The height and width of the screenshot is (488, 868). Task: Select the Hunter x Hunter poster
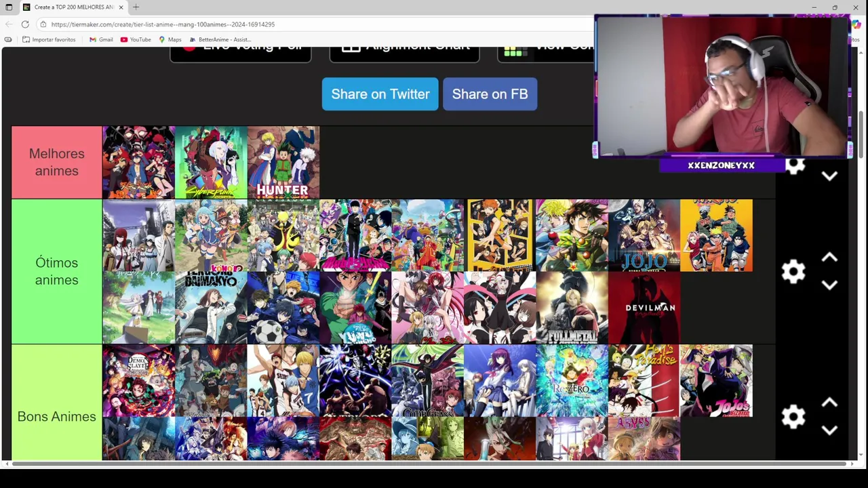[x=283, y=162]
